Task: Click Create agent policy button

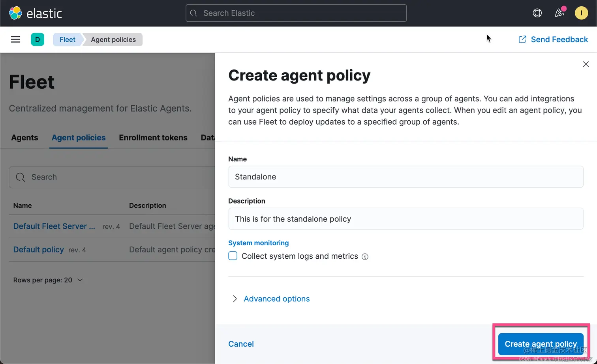Action: click(x=541, y=344)
